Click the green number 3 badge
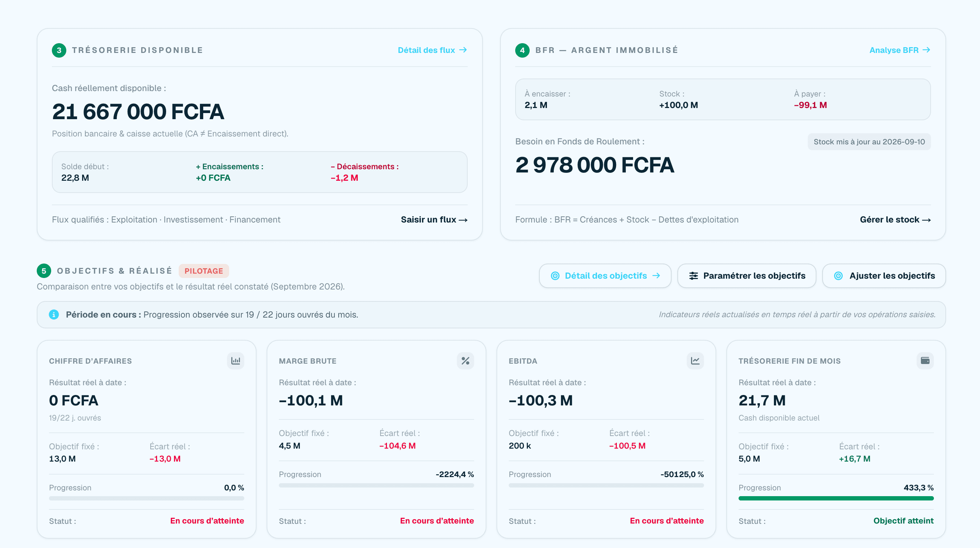Screen dimensions: 980x548 [59, 50]
